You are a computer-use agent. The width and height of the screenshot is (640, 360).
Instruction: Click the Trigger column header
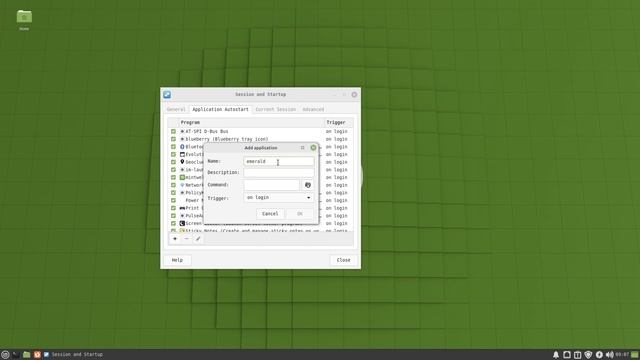click(x=338, y=122)
